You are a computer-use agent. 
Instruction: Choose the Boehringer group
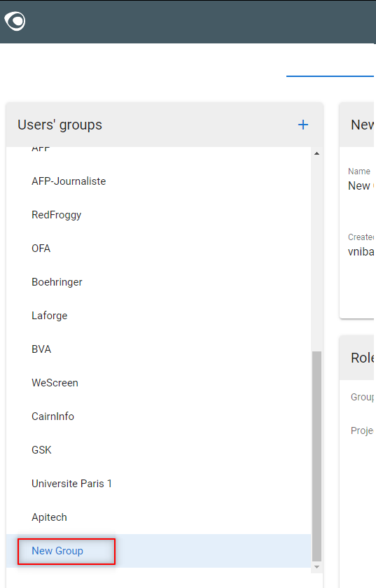coord(158,282)
